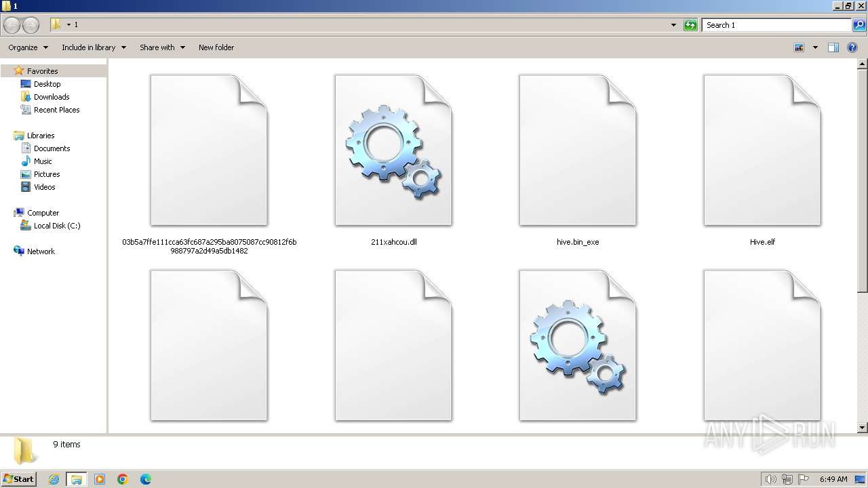Launch Internet Explorer from taskbar
Viewport: 868px width, 488px height.
coord(54,479)
